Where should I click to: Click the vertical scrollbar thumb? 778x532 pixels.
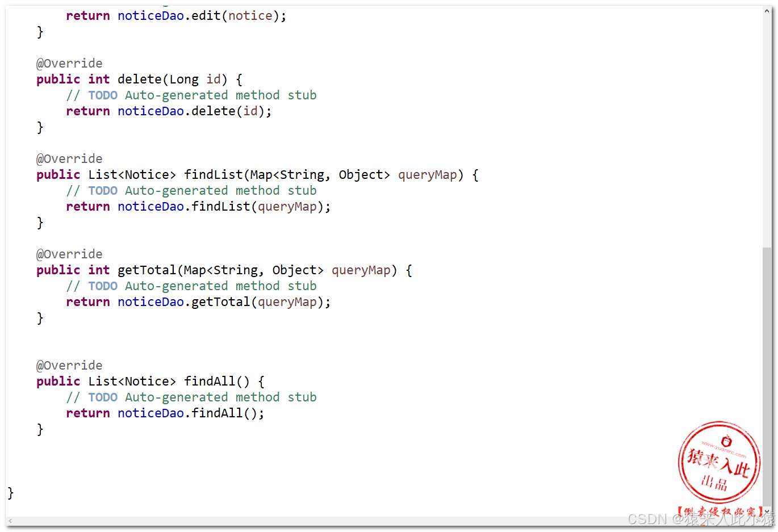pos(767,376)
